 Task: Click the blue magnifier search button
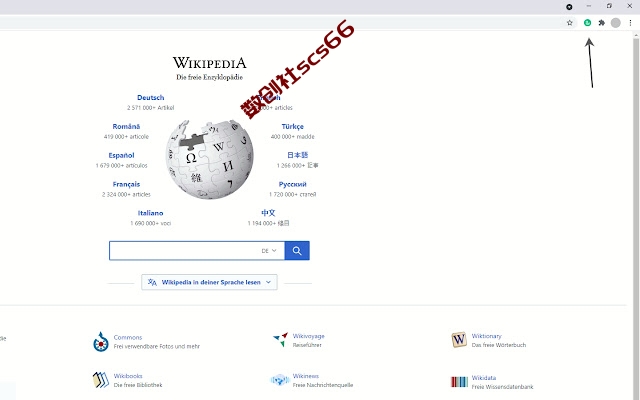click(x=297, y=251)
